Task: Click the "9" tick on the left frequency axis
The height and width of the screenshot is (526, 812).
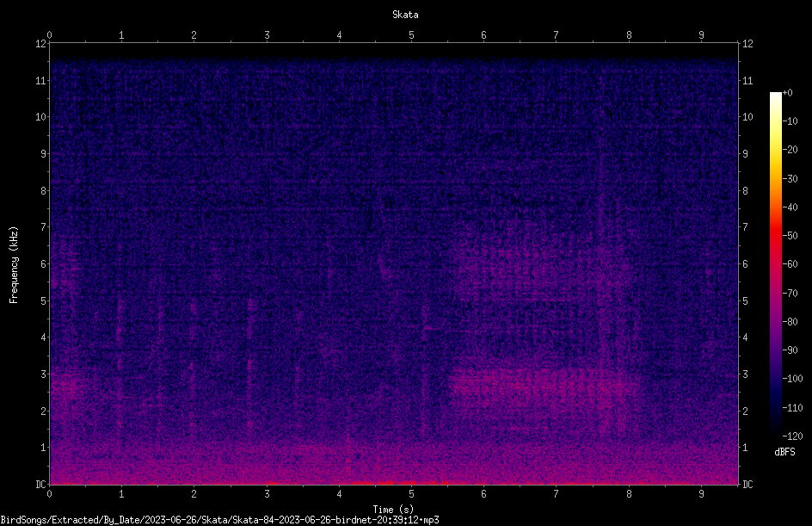Action: coord(44,154)
